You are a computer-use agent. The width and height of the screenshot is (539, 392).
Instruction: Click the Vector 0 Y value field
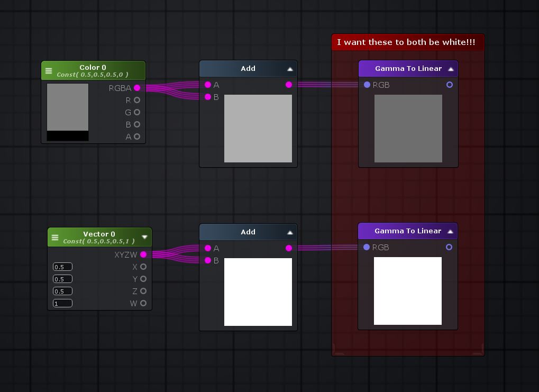point(62,279)
